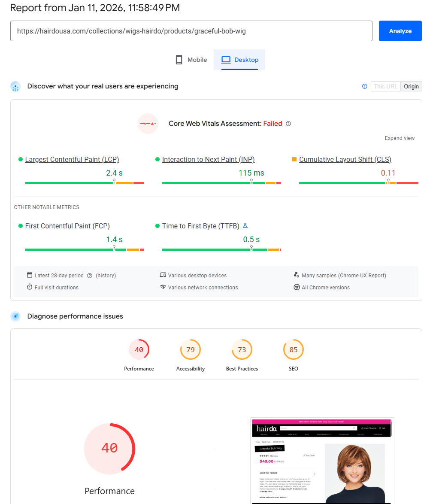This screenshot has width=445, height=504.
Task: Click help icon after Latest 28-day period
Action: point(90,276)
